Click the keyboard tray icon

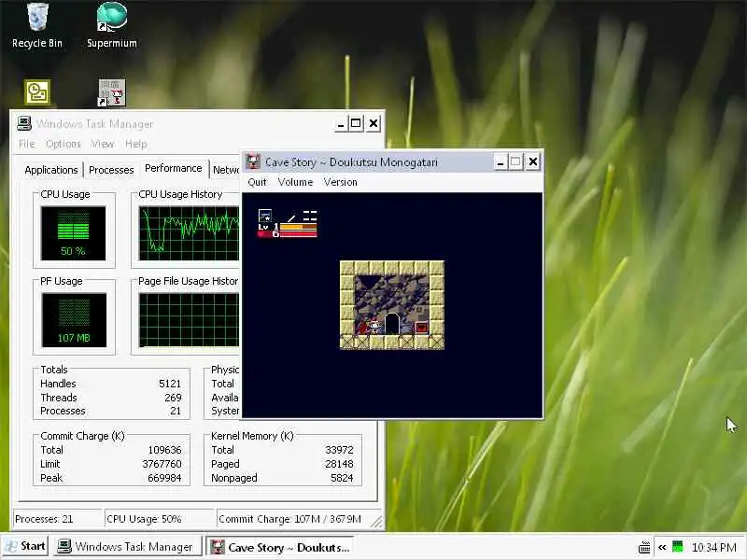click(644, 547)
